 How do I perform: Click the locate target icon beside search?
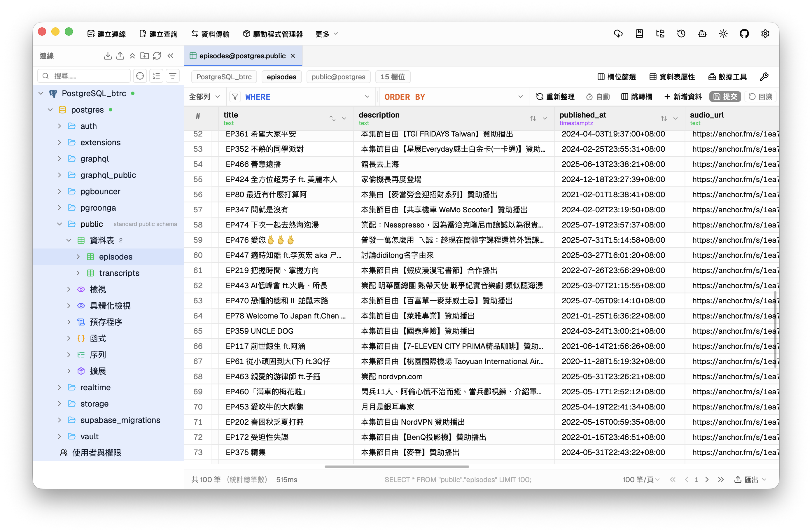(x=140, y=76)
